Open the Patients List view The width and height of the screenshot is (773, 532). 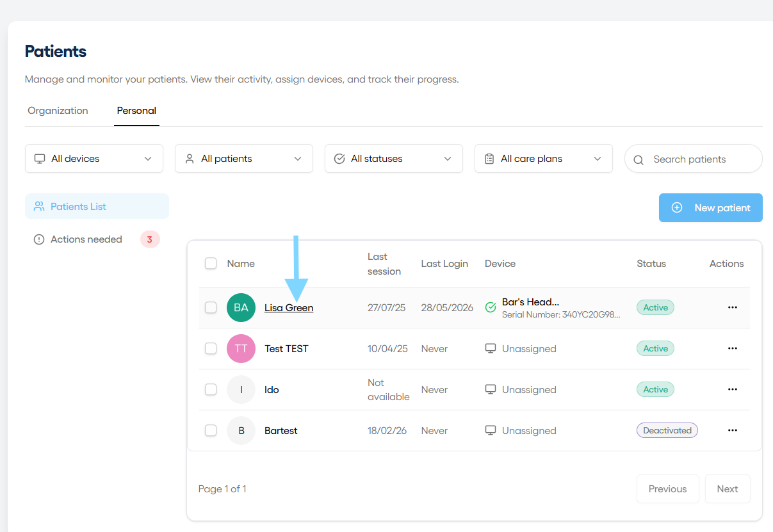coord(97,206)
